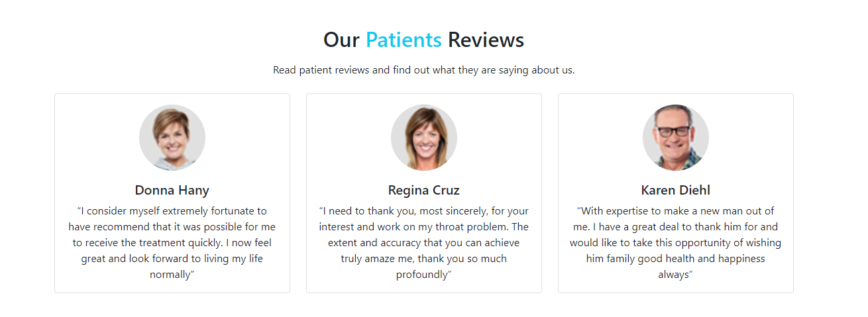Click the word "Our" in the title
This screenshot has height=317, width=868.
[341, 40]
